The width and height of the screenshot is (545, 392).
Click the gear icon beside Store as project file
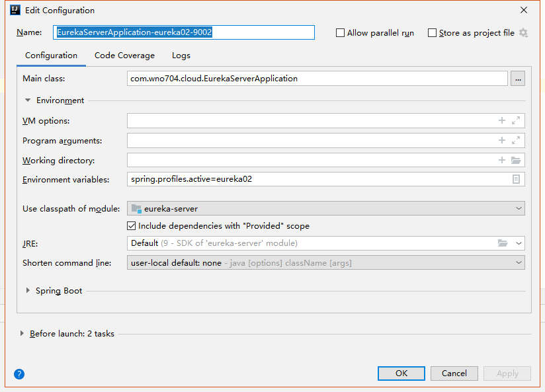click(x=524, y=33)
